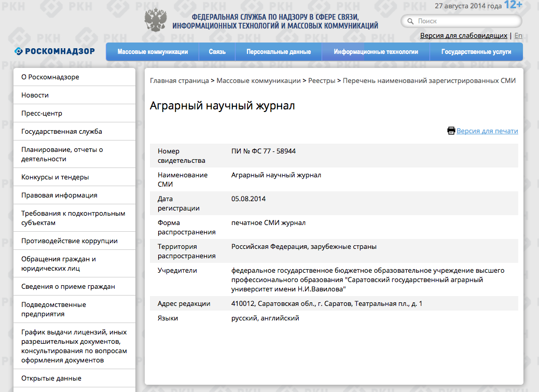539x392 pixels.
Task: Open О Роскомнадзоре sidebar item
Action: [74, 77]
